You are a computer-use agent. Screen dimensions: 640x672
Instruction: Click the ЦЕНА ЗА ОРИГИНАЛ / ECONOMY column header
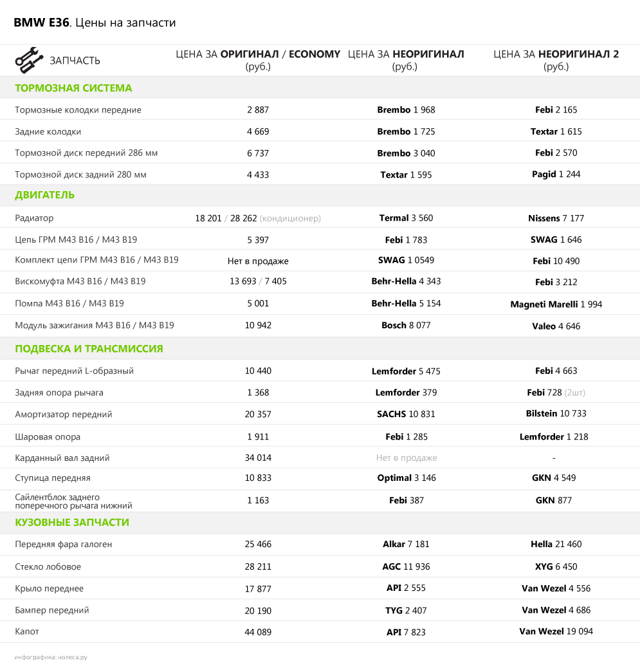[258, 60]
